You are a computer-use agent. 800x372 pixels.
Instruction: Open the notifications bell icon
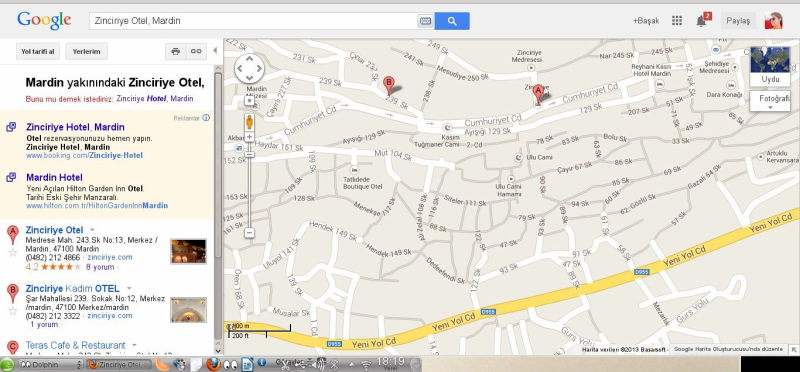(x=702, y=21)
